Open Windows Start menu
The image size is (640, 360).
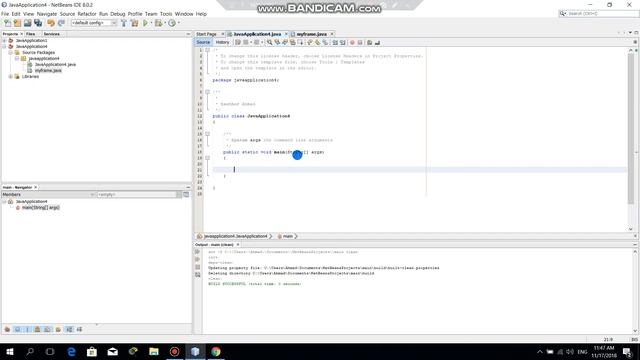coord(9,351)
